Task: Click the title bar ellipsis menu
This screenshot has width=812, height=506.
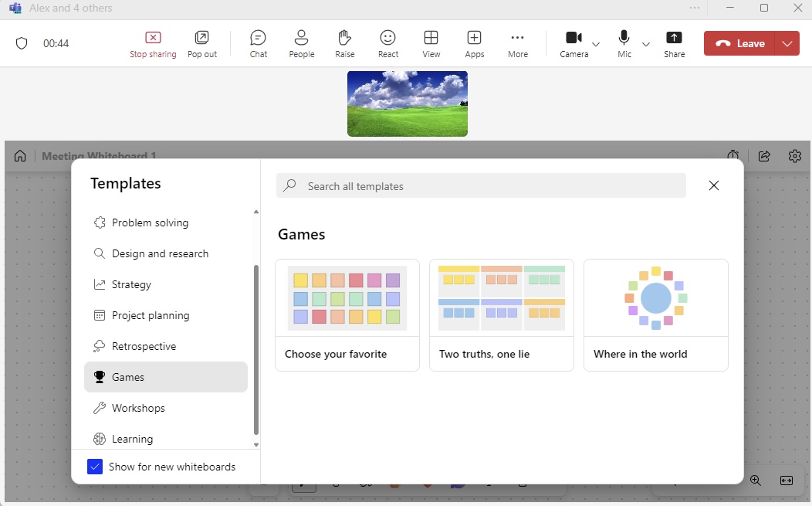Action: point(695,8)
